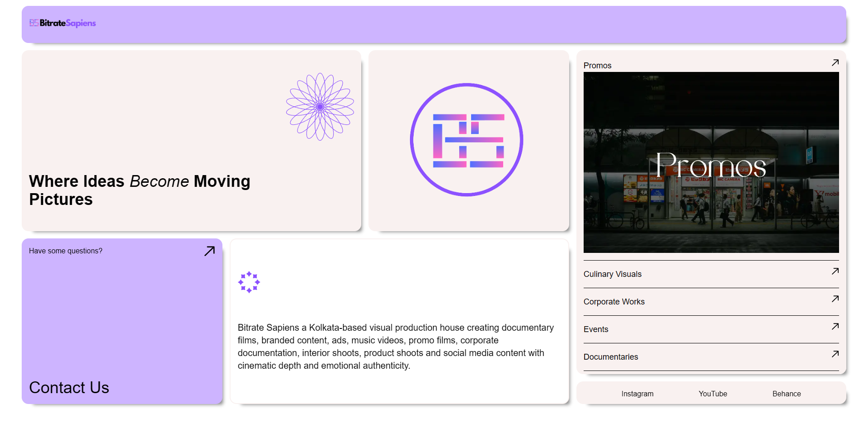868x423 pixels.
Task: Click the arrow in Have some questions card
Action: (x=209, y=251)
